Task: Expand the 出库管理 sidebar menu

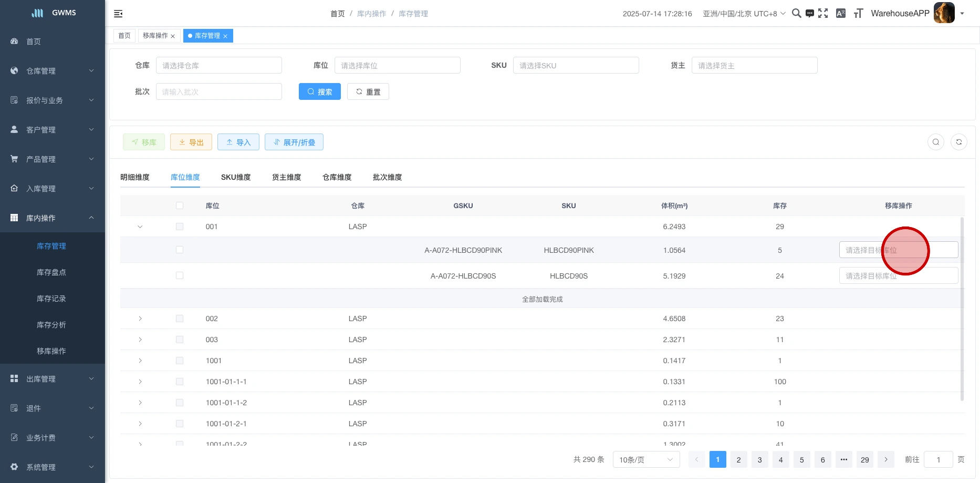Action: [53, 379]
